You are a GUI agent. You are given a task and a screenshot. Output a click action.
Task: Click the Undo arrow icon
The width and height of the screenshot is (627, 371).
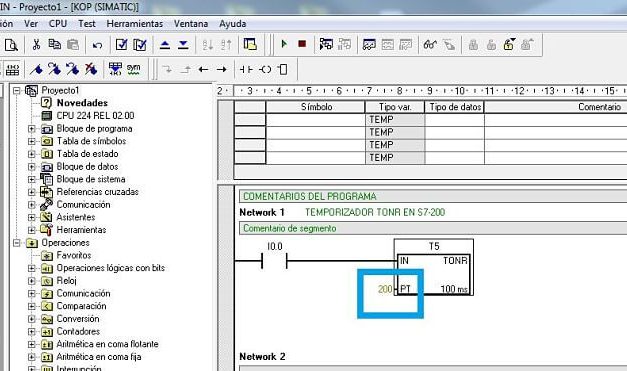[97, 45]
